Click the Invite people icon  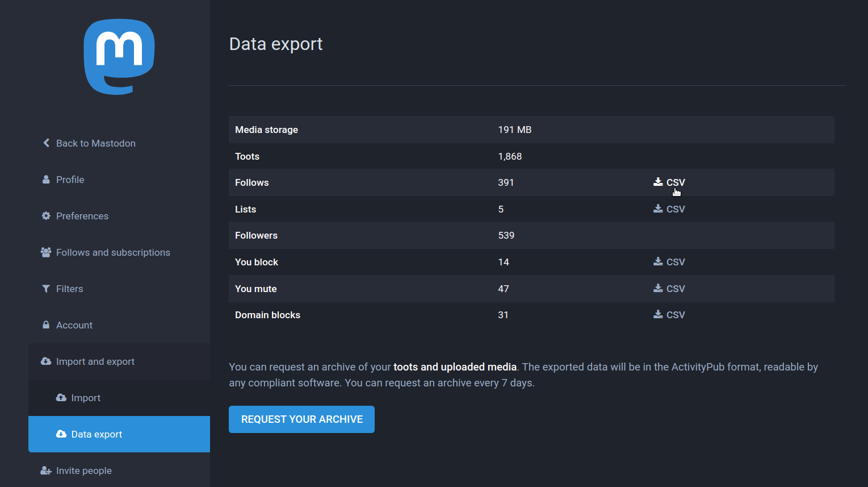tap(46, 471)
